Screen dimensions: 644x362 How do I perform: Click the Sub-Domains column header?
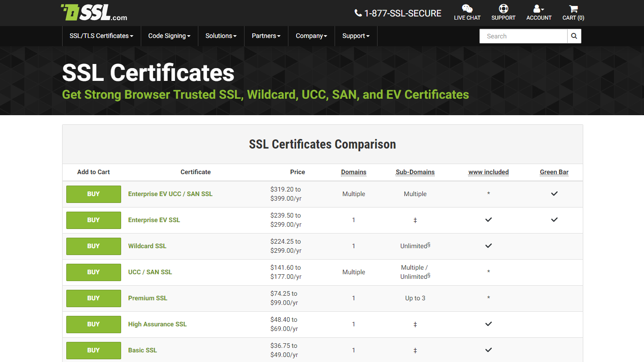pos(415,172)
